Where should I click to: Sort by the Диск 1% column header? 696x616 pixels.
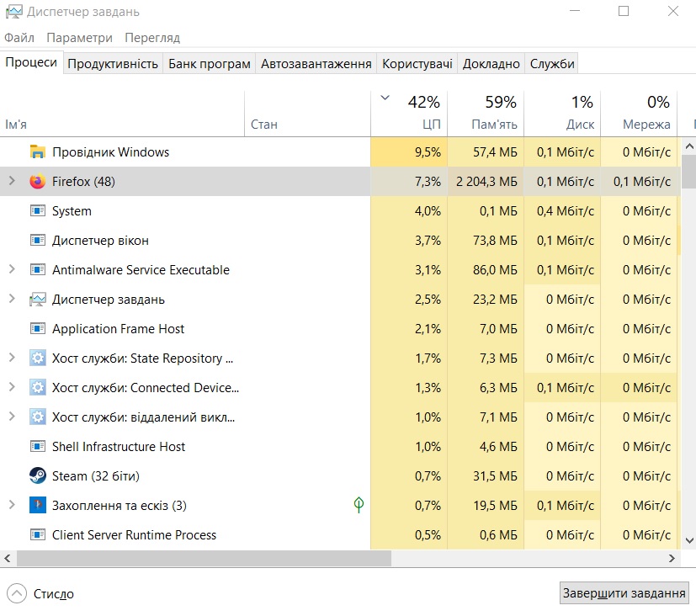click(562, 114)
